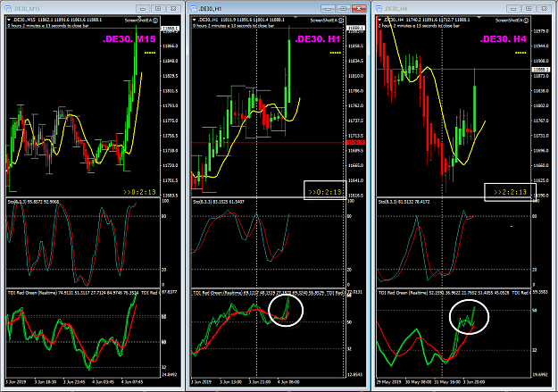This screenshot has width=558, height=392.
Task: Click '4 Jun 06:00' on the H1 time axis
Action: point(288,382)
